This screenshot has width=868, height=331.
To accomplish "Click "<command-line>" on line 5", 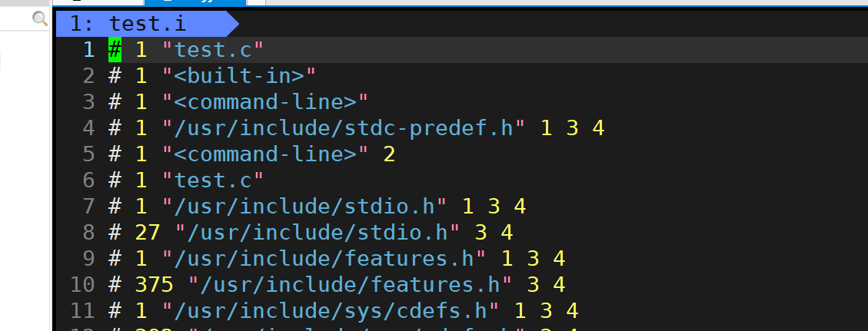I will (x=265, y=154).
